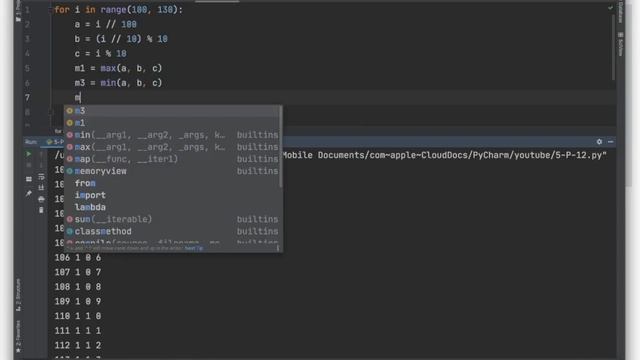Click the line 'm3 = min(a, b, c)'
The image size is (640, 360).
click(118, 83)
